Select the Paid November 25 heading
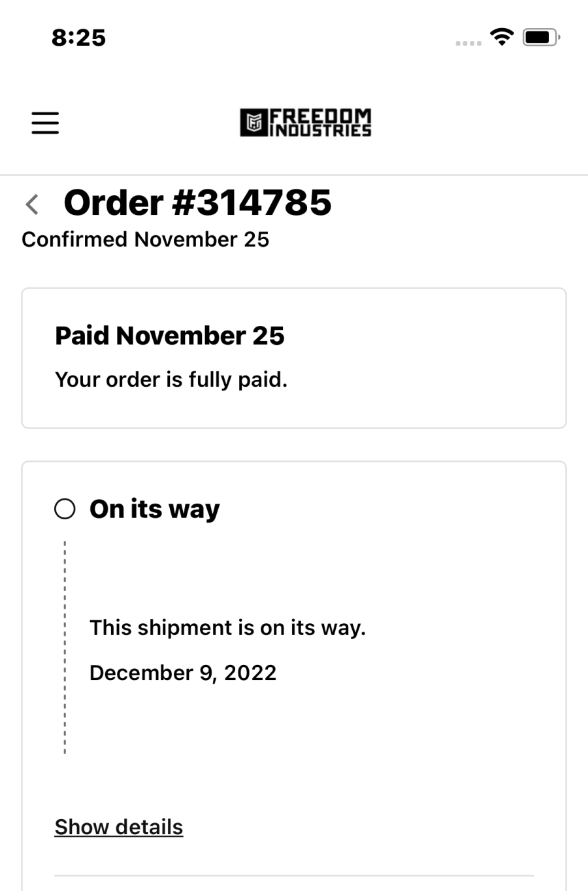Screen dimensions: 588x891 coord(170,336)
